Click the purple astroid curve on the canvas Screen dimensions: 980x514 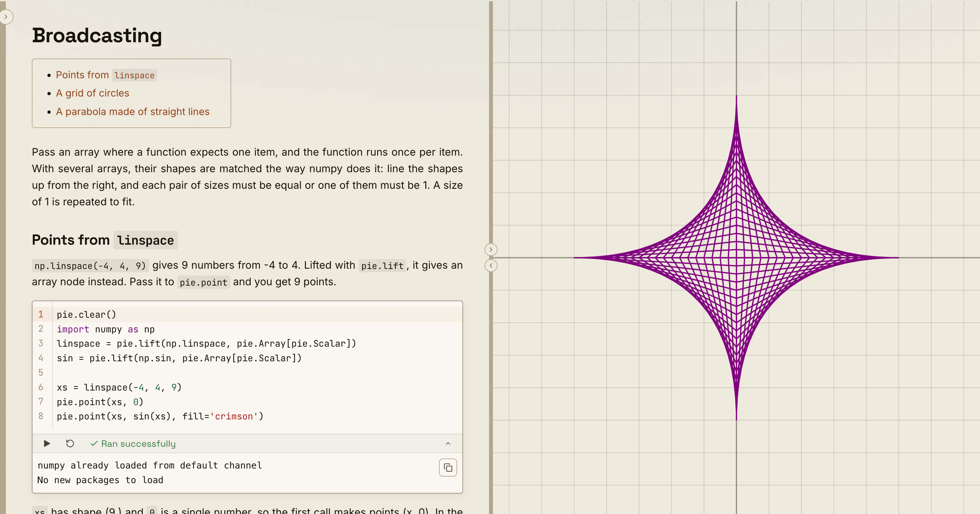coord(736,258)
